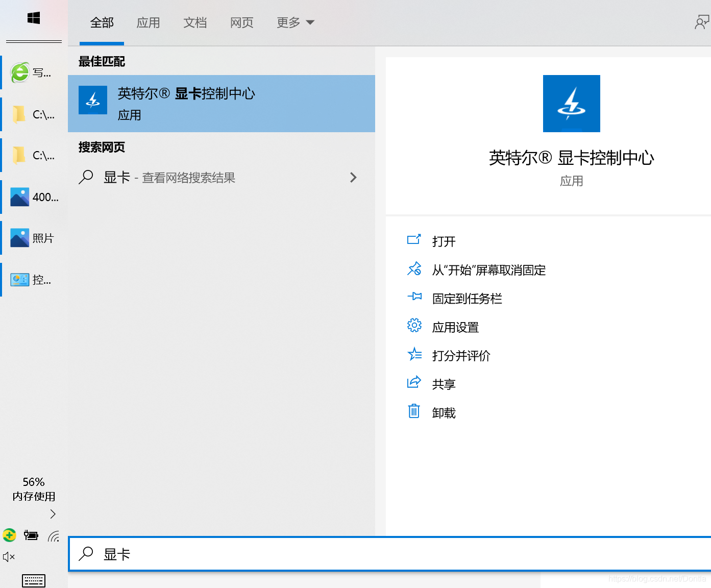711x588 pixels.
Task: Switch to the 应用 tab
Action: click(x=149, y=22)
